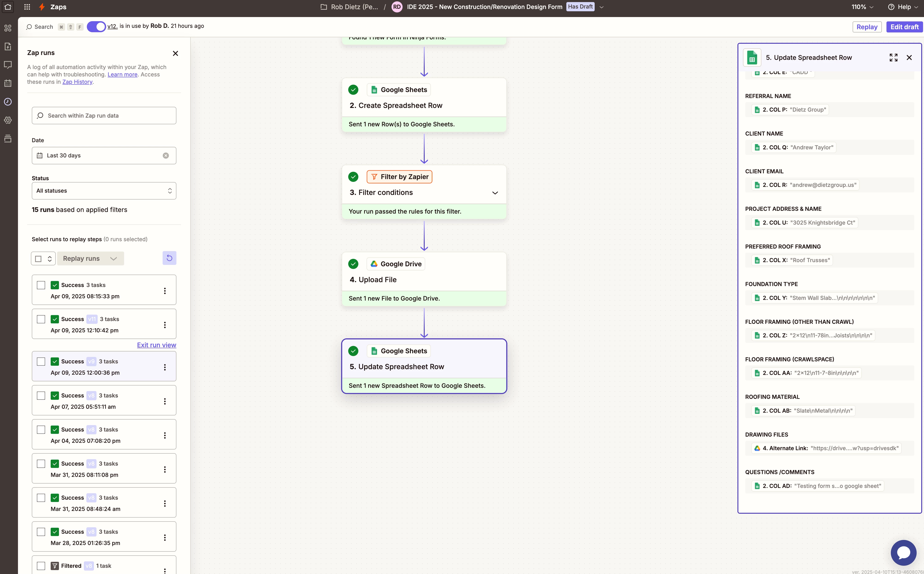Open the zoom level 110% dropdown

pos(862,7)
